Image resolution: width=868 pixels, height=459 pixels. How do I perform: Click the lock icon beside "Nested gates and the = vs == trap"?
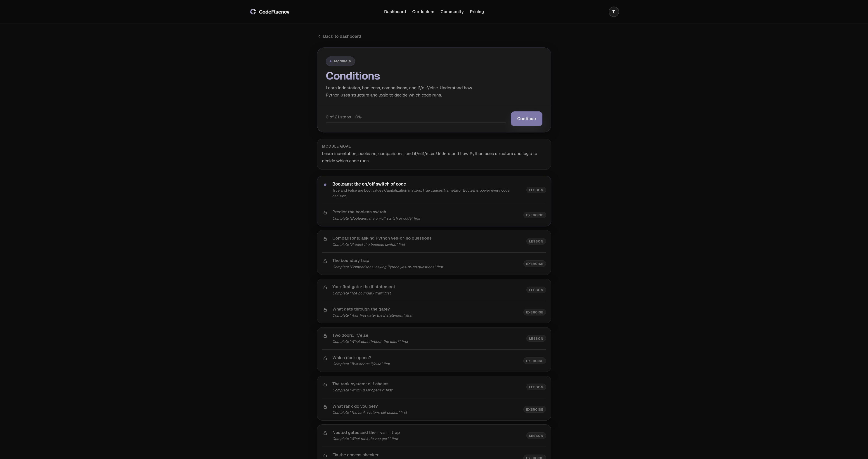pyautogui.click(x=325, y=433)
